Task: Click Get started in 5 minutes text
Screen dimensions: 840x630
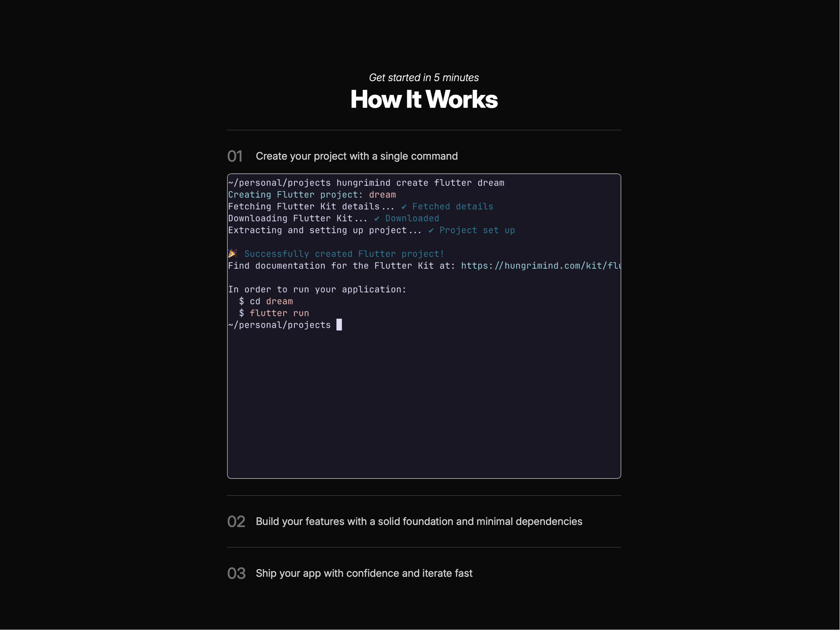Action: [424, 77]
